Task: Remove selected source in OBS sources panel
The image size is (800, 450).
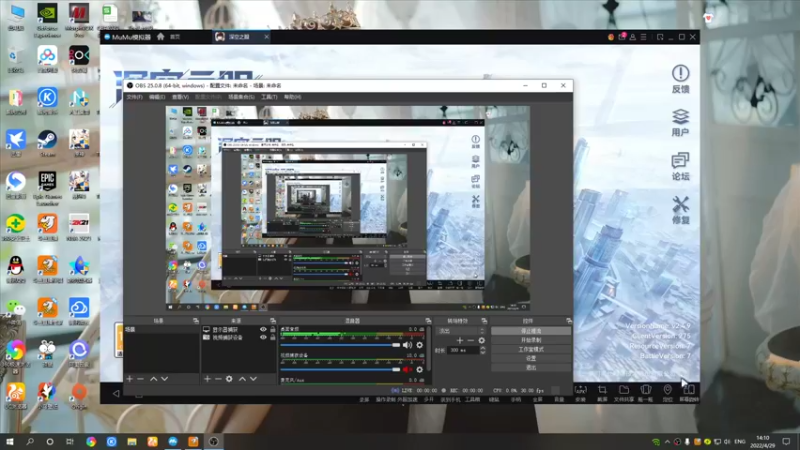Action: coord(218,379)
